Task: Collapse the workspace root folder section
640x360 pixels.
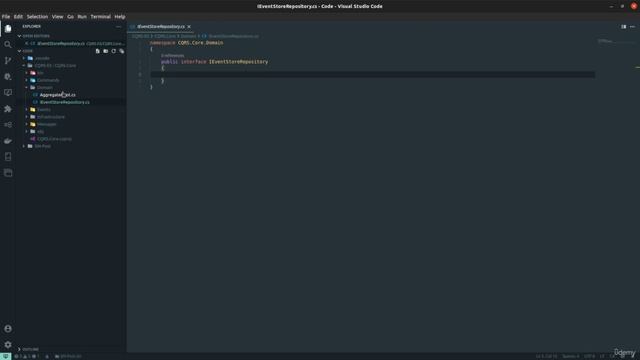Action: click(28, 51)
